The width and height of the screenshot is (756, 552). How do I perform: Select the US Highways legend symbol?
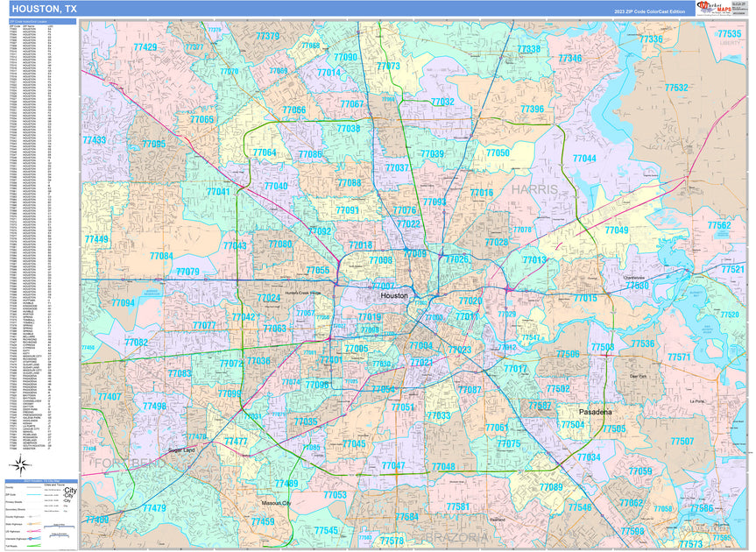tap(31, 531)
